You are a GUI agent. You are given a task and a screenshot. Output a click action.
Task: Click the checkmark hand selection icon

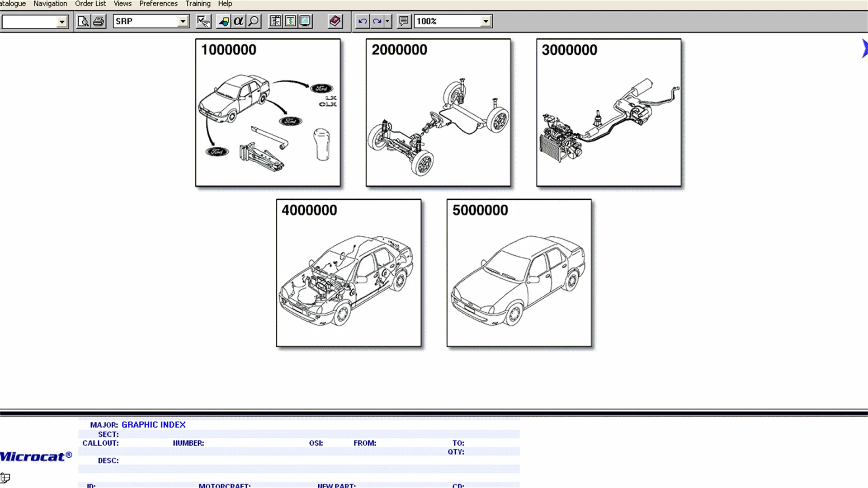point(203,21)
